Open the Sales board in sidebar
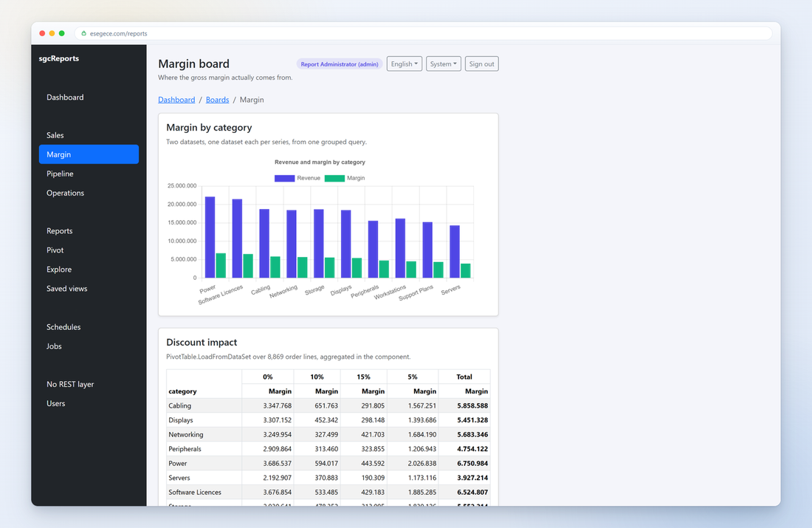This screenshot has height=528, width=812. click(x=89, y=135)
